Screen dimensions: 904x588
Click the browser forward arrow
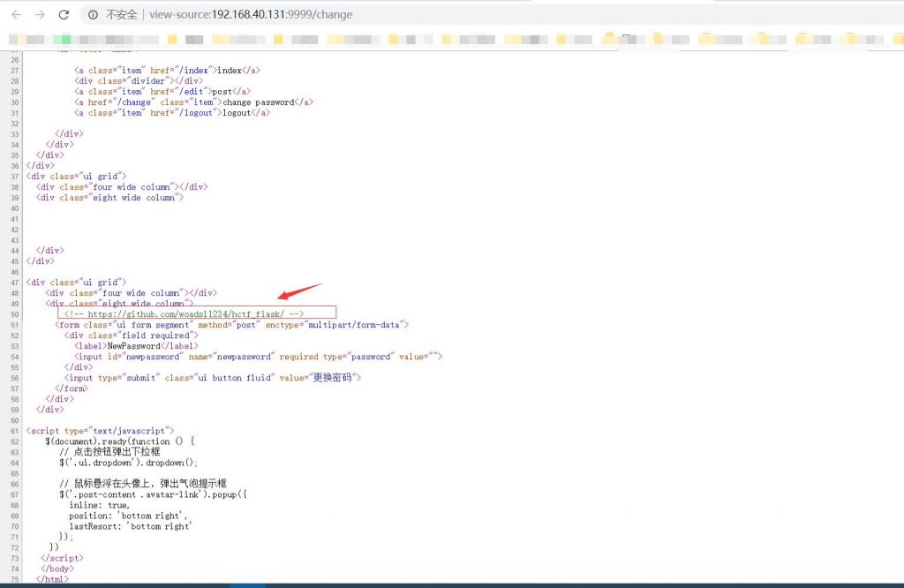[40, 14]
